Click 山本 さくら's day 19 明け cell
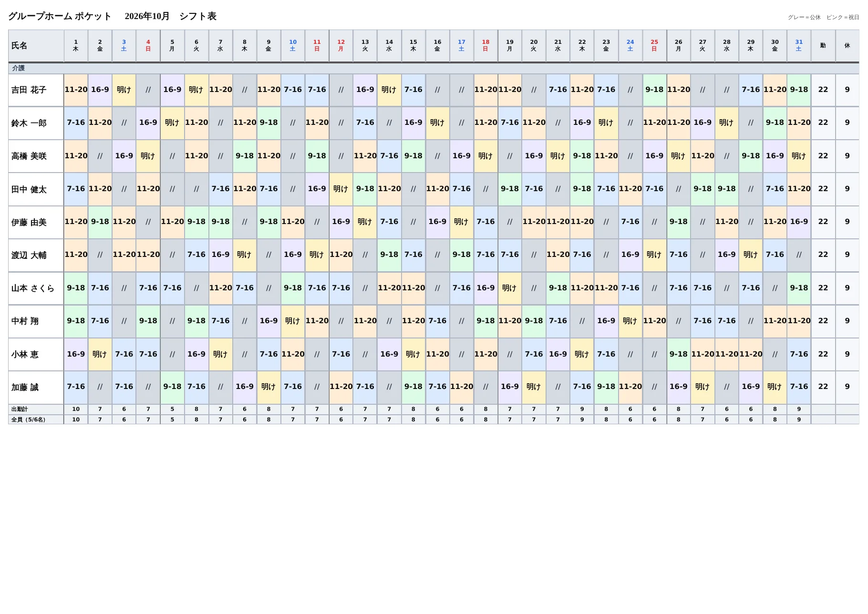The height and width of the screenshot is (614, 868). [x=510, y=288]
